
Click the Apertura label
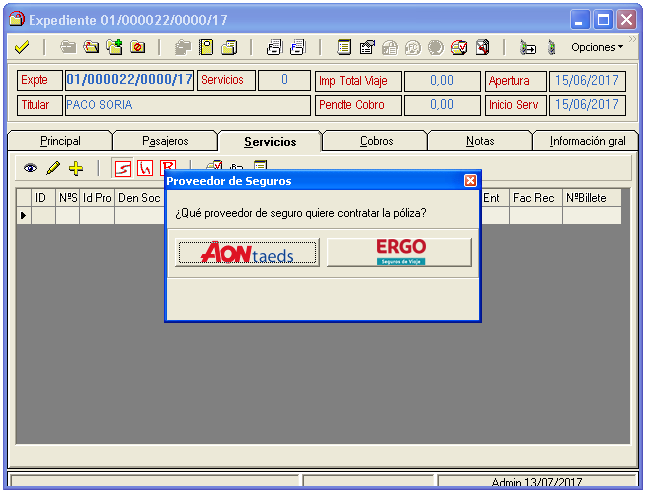click(x=516, y=81)
